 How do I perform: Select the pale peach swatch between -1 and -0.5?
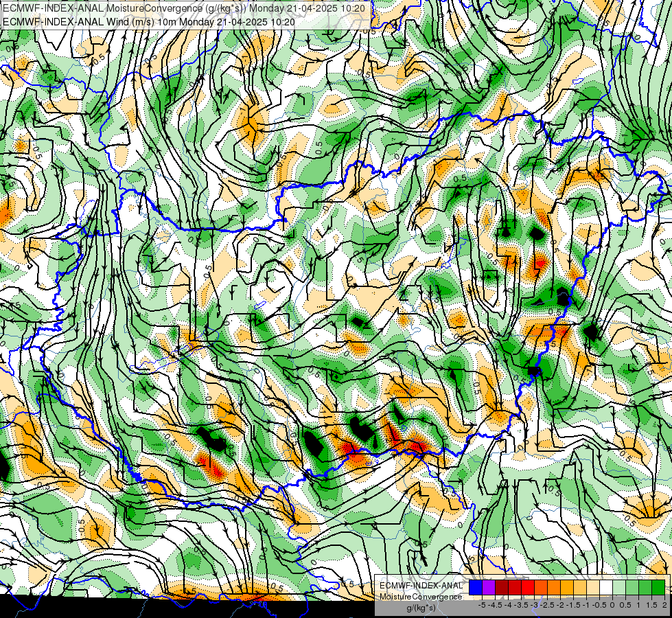click(593, 587)
